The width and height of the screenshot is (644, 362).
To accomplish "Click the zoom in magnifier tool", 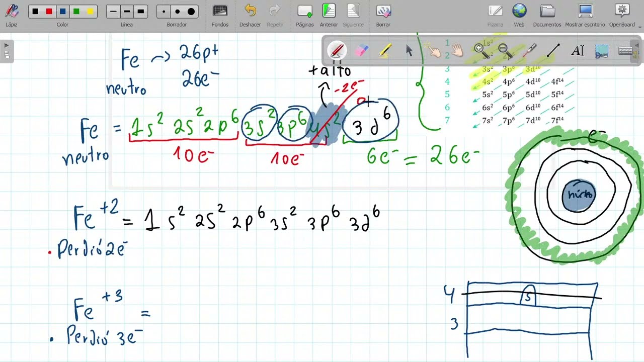I will 481,50.
